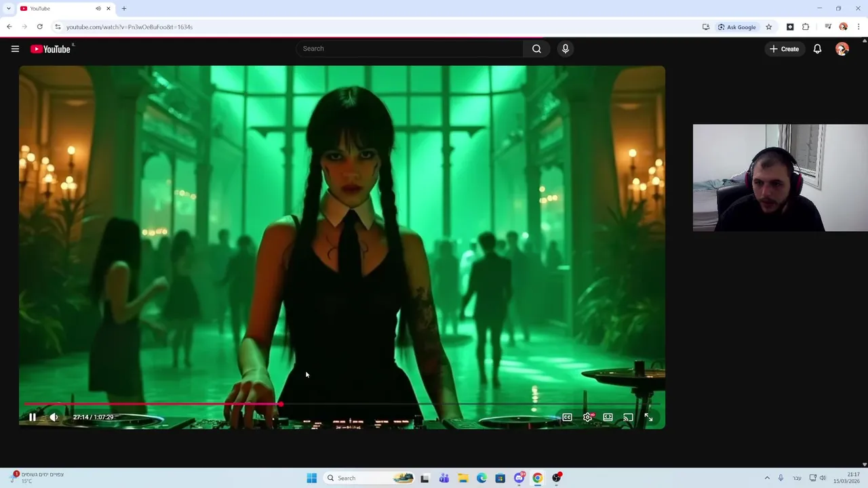The width and height of the screenshot is (868, 488).
Task: Go back in browser history
Action: click(9, 27)
